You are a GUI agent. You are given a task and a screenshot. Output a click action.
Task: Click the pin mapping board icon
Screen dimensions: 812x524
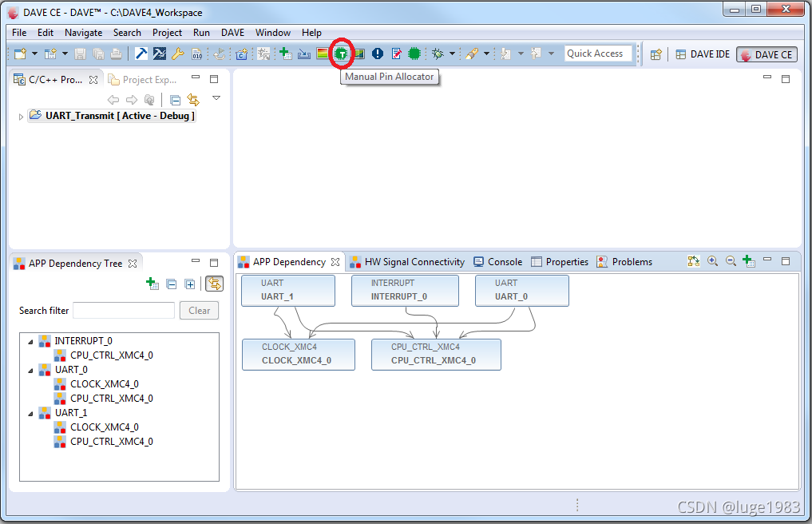359,54
